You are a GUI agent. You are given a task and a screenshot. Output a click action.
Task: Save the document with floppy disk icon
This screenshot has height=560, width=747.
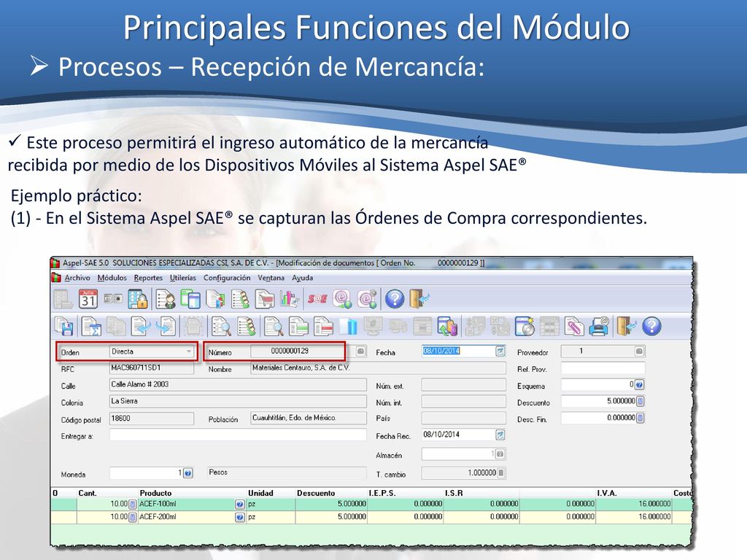click(64, 326)
